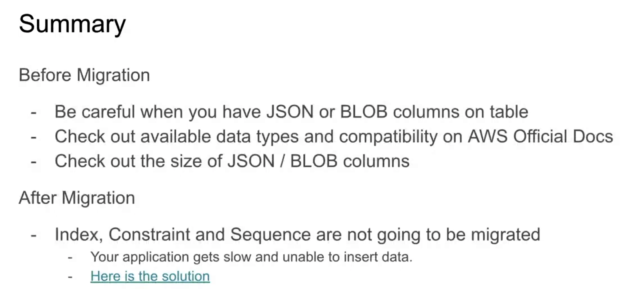Click the "Your application gets slow" sub-bullet
The image size is (644, 303).
tap(252, 257)
